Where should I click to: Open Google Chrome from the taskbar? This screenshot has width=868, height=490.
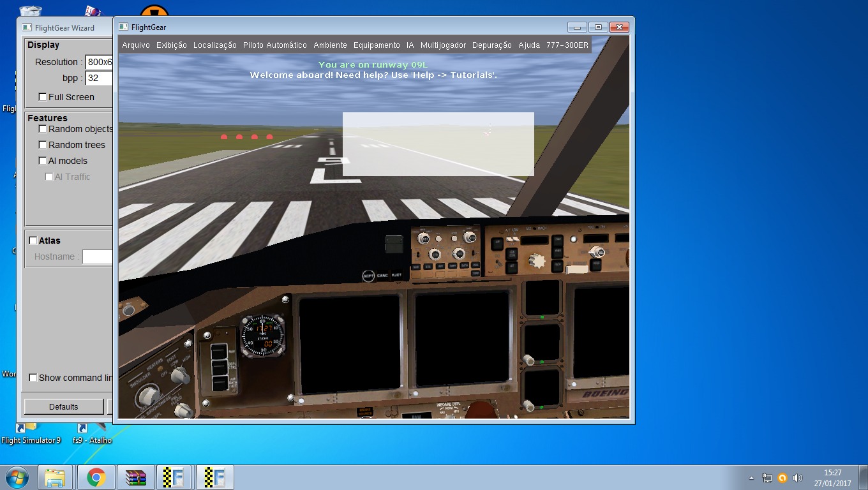pos(96,477)
